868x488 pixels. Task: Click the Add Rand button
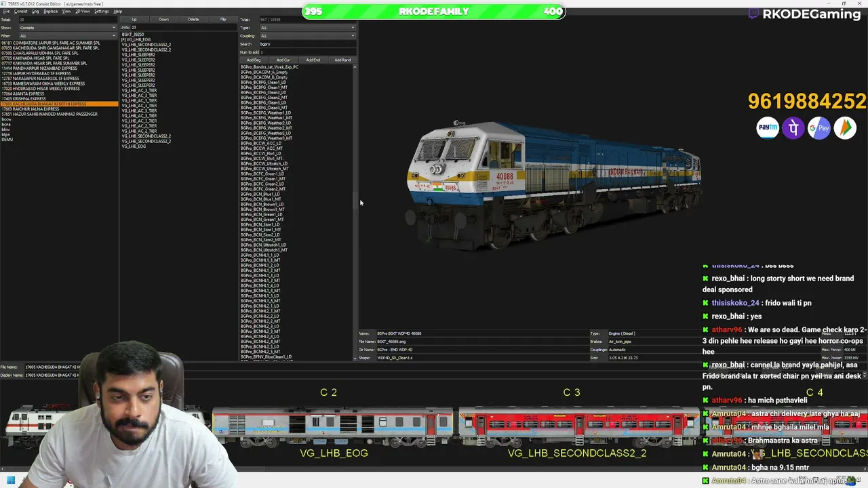342,60
